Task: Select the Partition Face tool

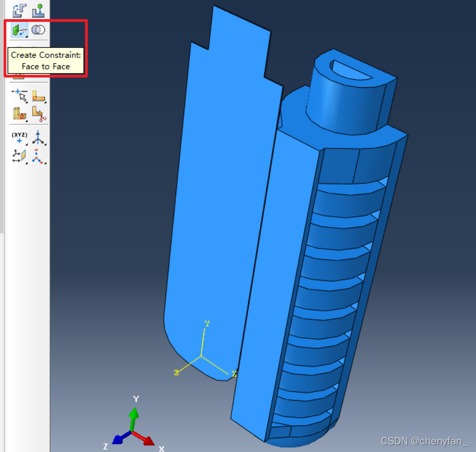Action: (38, 96)
